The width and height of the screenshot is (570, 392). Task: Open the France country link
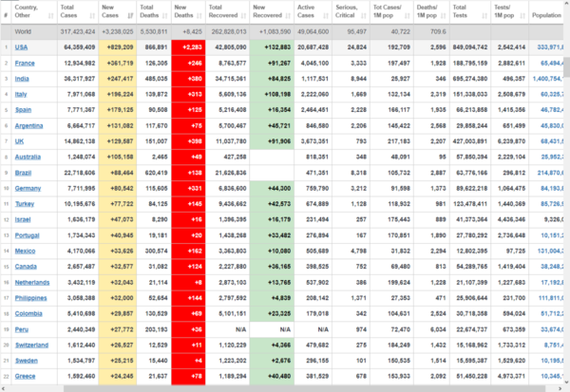pos(24,62)
